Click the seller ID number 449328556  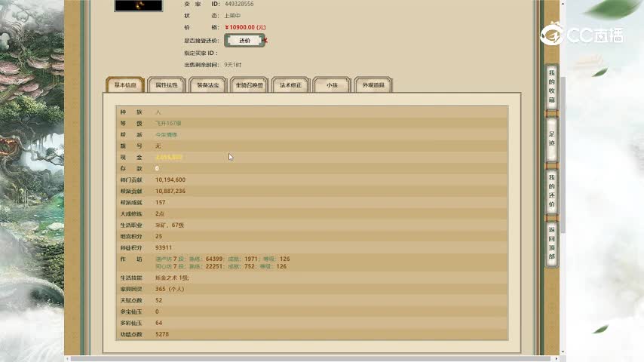tap(239, 4)
